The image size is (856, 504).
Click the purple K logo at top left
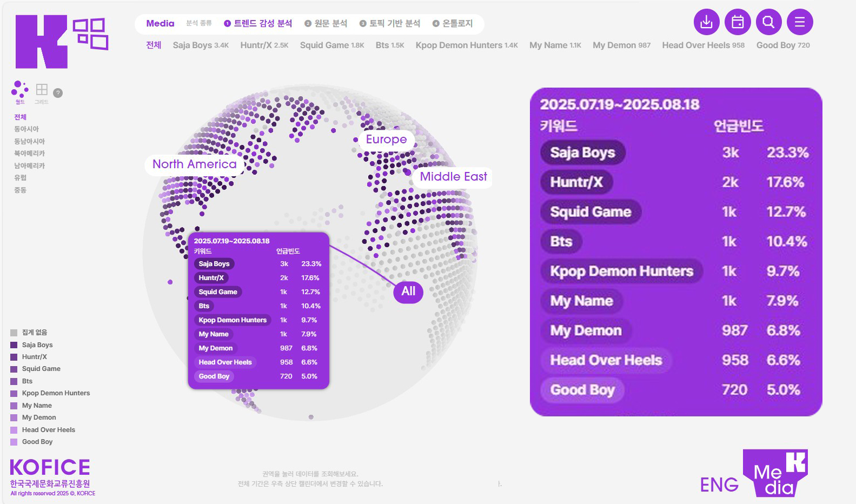tap(42, 42)
